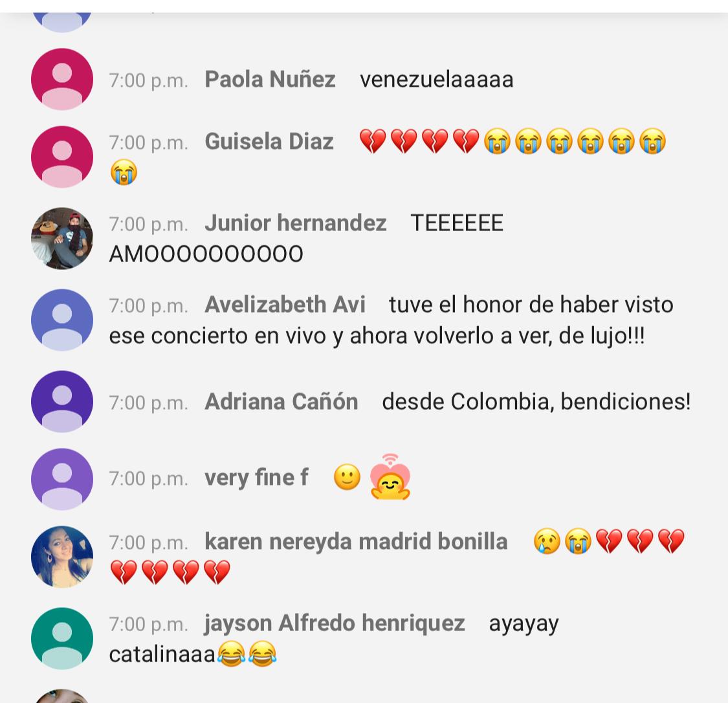
Task: Tap the laughing emojis after catalinaaa
Action: coord(247,654)
